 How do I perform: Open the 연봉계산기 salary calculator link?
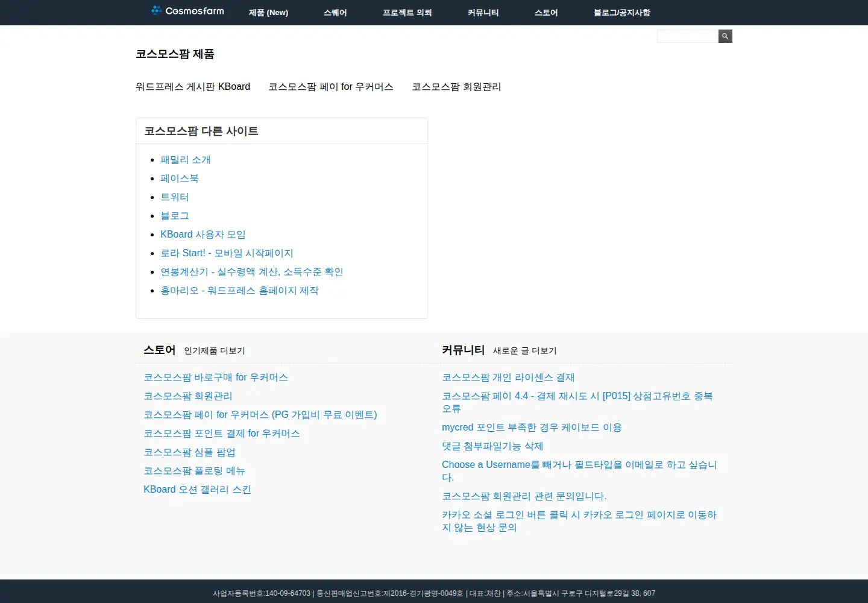(x=252, y=272)
